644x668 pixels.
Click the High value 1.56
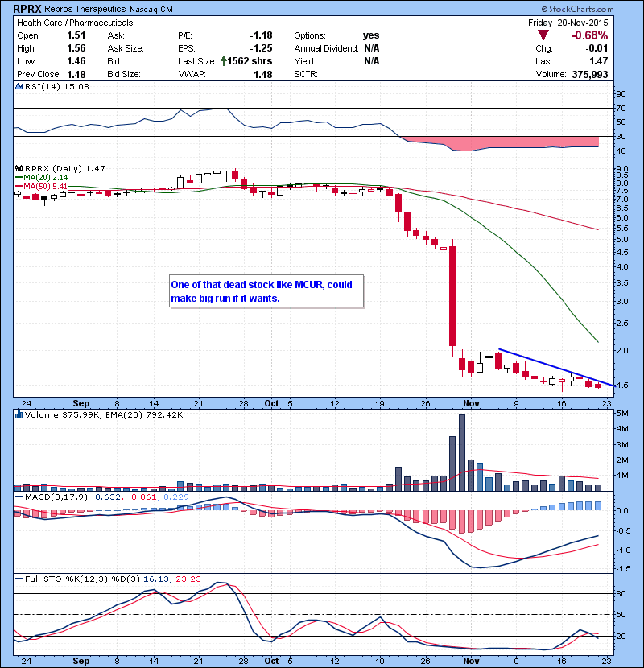click(x=76, y=48)
